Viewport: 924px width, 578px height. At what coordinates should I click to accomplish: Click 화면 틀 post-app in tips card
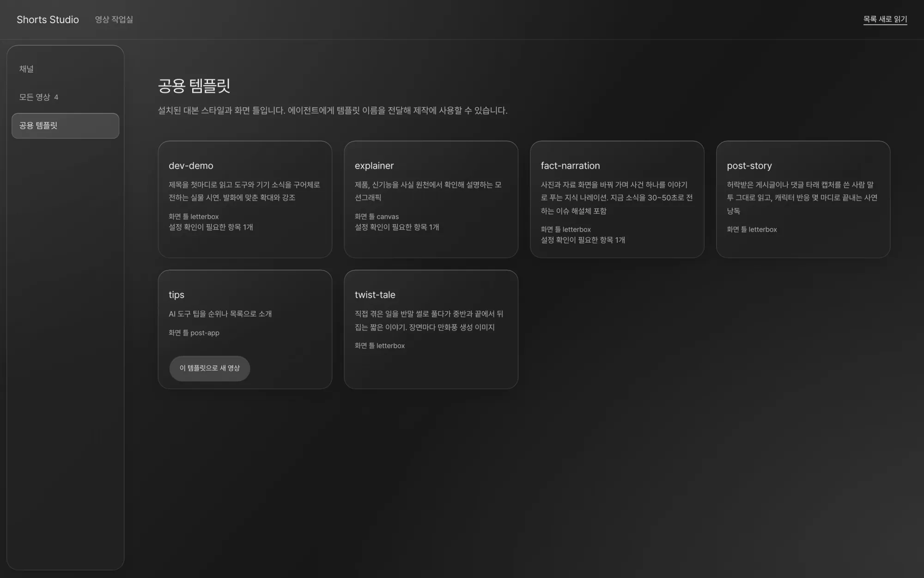(194, 333)
